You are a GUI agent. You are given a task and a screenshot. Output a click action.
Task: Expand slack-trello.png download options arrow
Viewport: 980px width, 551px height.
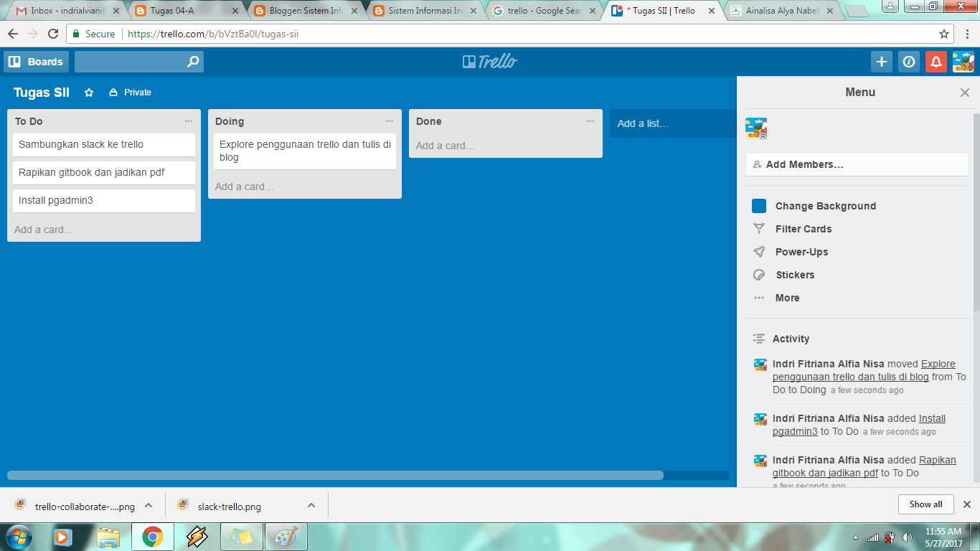point(311,505)
